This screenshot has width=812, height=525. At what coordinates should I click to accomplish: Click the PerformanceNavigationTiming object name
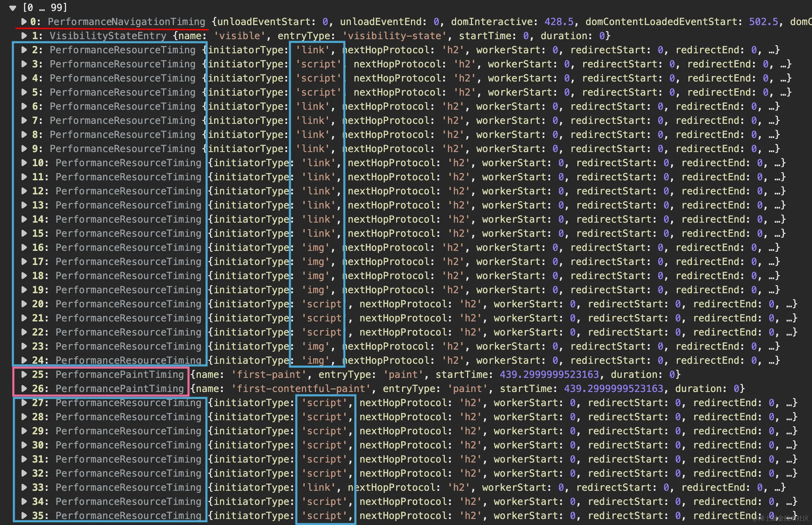(126, 22)
